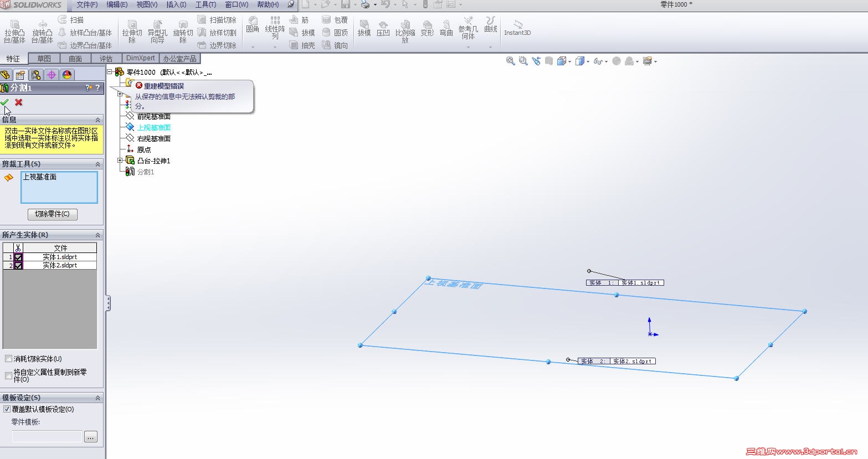Image resolution: width=868 pixels, height=459 pixels.
Task: Click the Deform (变形) tool
Action: (427, 28)
